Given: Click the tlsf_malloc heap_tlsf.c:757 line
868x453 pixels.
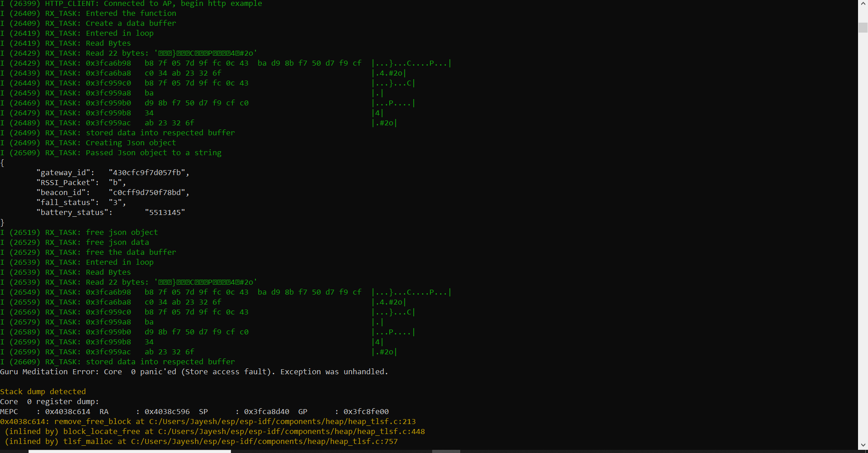Looking at the screenshot, I should (x=201, y=441).
